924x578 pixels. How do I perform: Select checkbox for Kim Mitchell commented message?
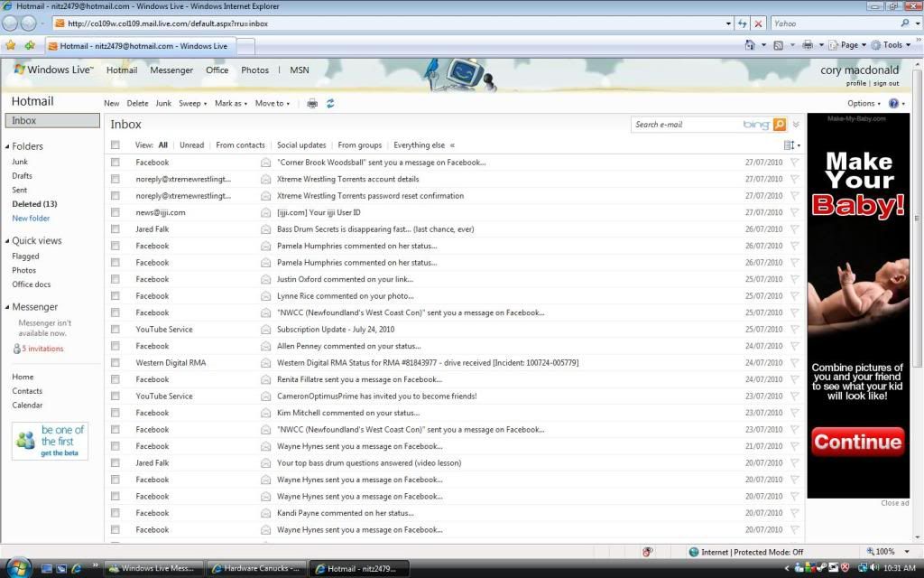click(115, 413)
